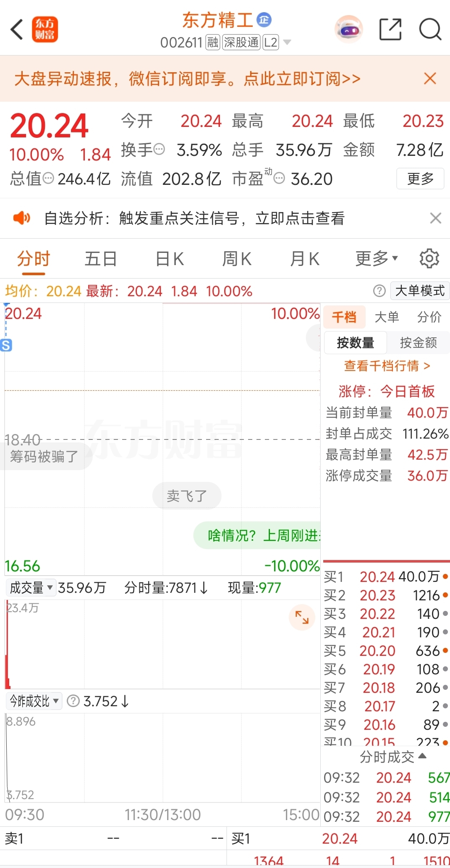Image resolution: width=450 pixels, height=868 pixels.
Task: Select the 分价 tab
Action: click(x=429, y=317)
